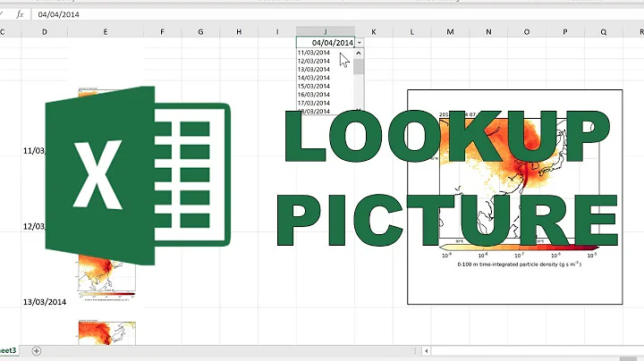Viewport: 644px width, 361px height.
Task: Open the dropdown arrow in cell J
Action: 360,43
